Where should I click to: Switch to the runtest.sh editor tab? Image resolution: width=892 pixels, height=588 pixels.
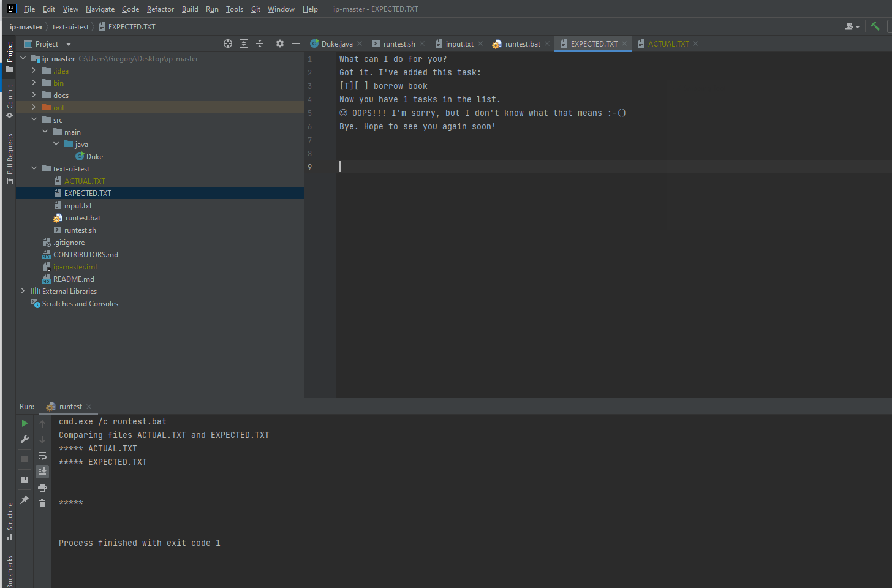tap(399, 44)
